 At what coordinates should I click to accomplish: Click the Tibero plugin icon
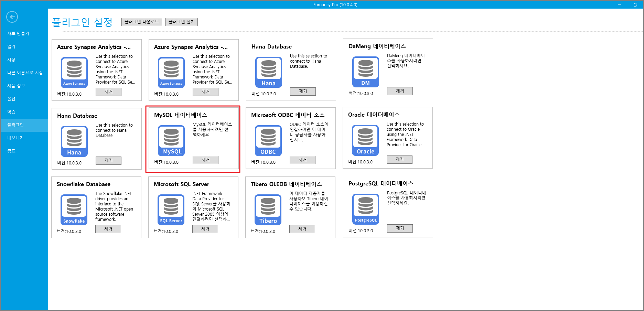coord(268,210)
